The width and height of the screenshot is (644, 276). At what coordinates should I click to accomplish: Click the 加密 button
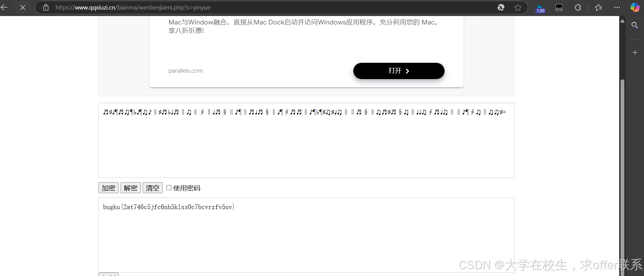click(108, 188)
